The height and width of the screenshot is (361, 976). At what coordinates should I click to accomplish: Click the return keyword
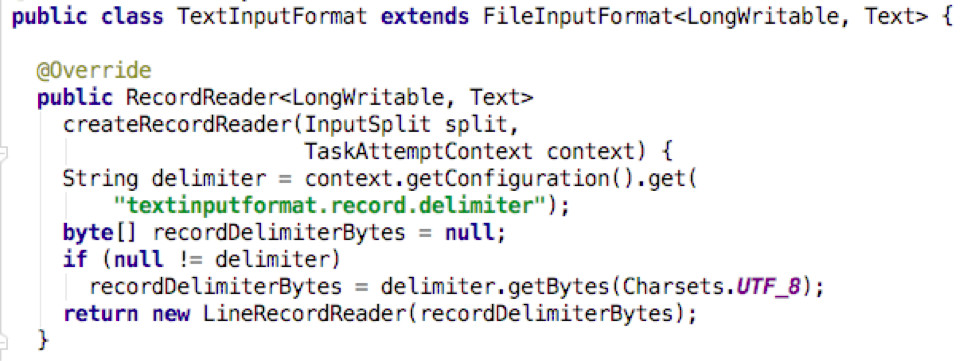point(100,314)
